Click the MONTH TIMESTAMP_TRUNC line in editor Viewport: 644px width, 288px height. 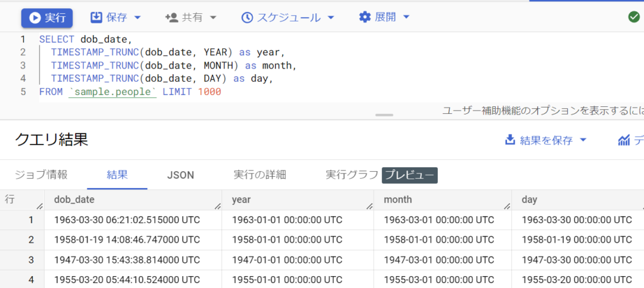pyautogui.click(x=174, y=65)
